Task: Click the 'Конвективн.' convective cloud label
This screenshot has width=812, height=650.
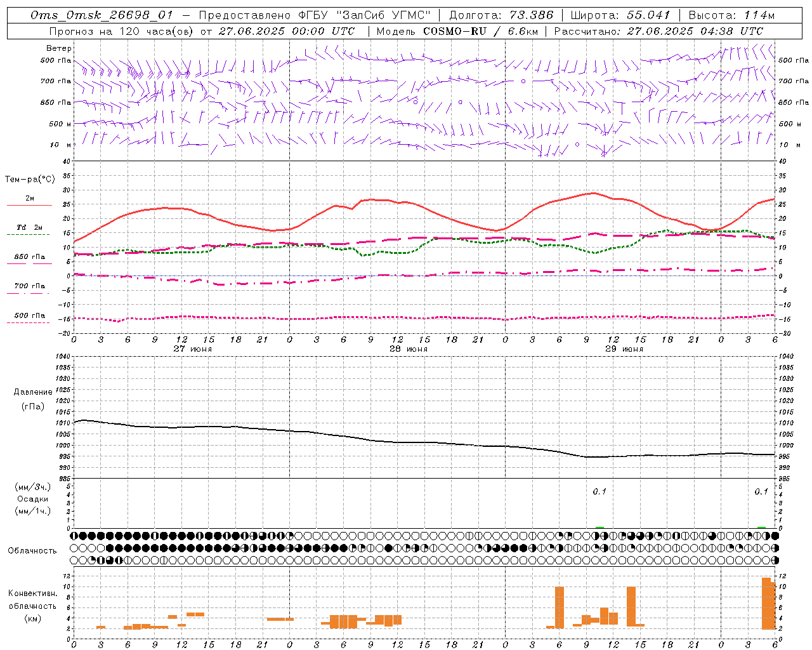Action: click(33, 594)
